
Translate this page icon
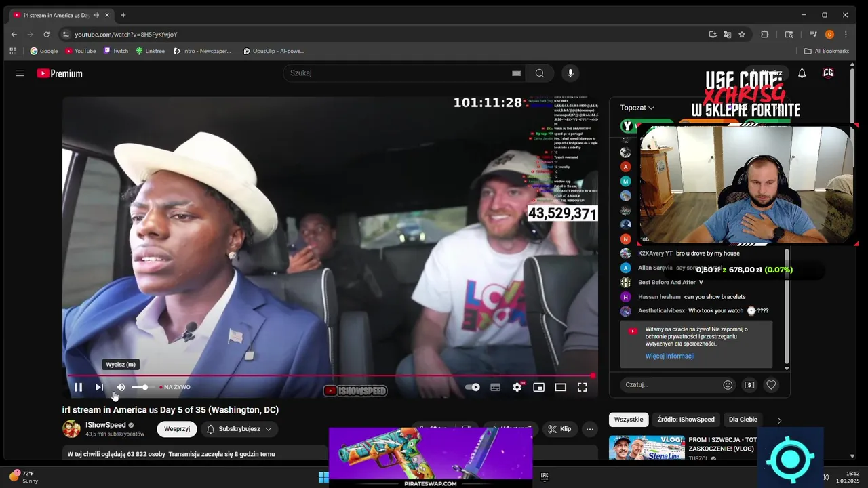click(727, 34)
